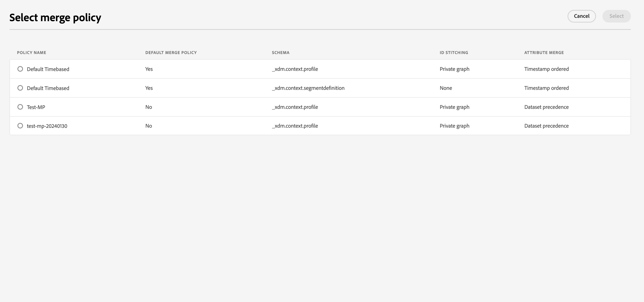Screen dimensions: 644x302
Task: Click the Policy Name column header
Action: 32,53
